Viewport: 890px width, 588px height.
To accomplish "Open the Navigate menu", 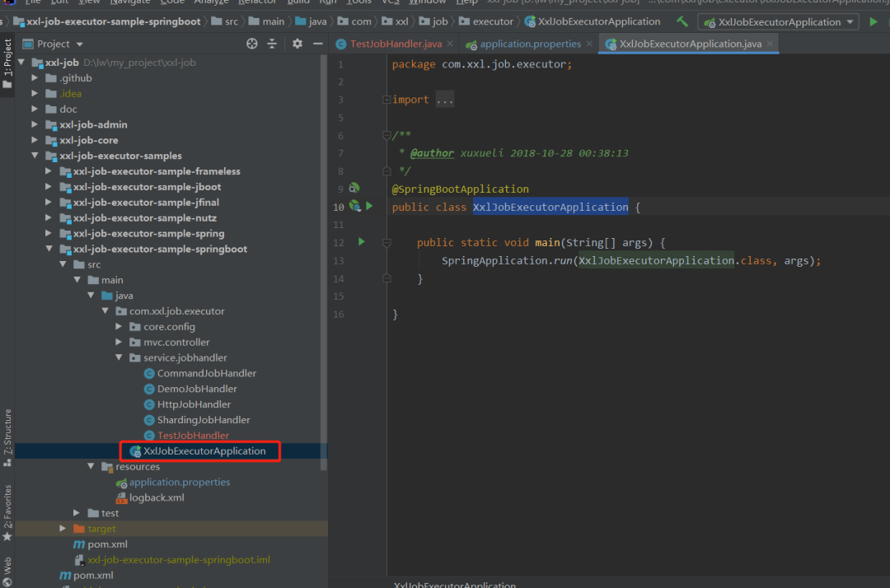I will (x=130, y=2).
